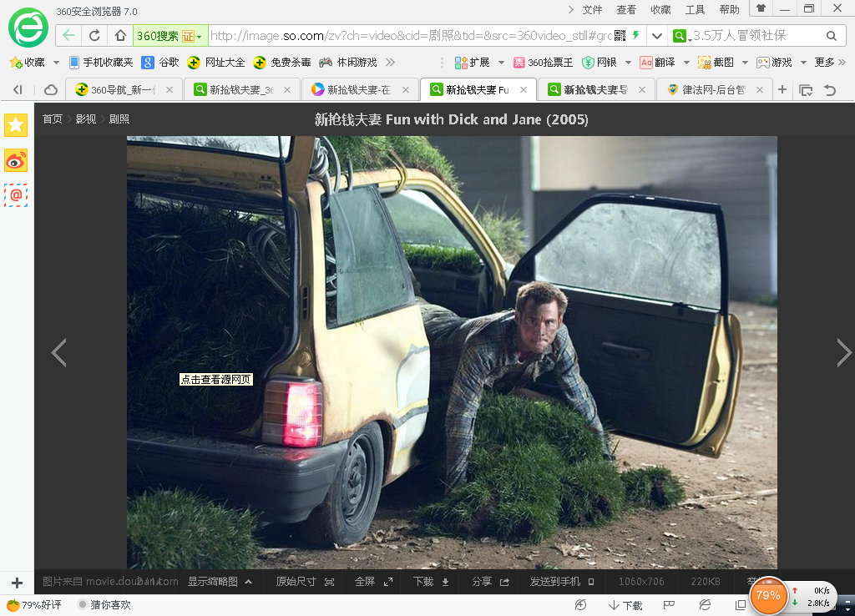This screenshot has width=855, height=616.
Task: Click the restore closed tab undo icon
Action: 830,90
